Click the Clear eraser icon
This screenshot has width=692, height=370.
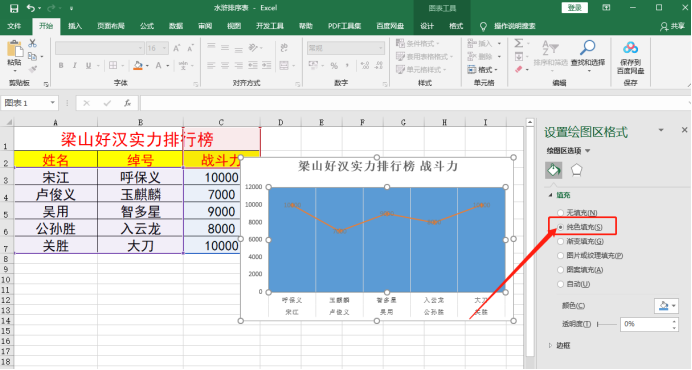[519, 69]
